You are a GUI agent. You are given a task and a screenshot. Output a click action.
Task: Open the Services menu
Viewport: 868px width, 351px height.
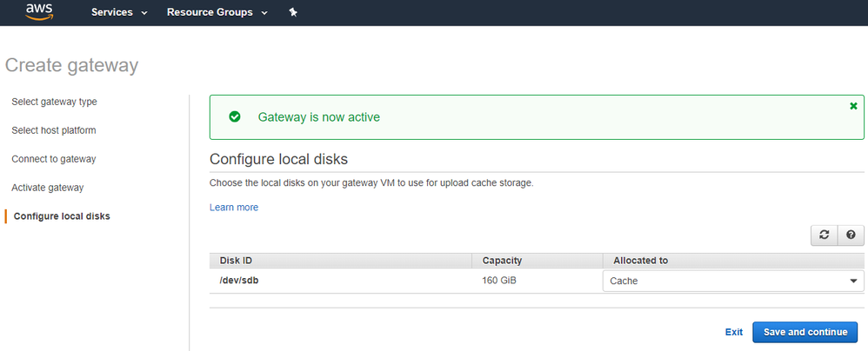tap(119, 13)
